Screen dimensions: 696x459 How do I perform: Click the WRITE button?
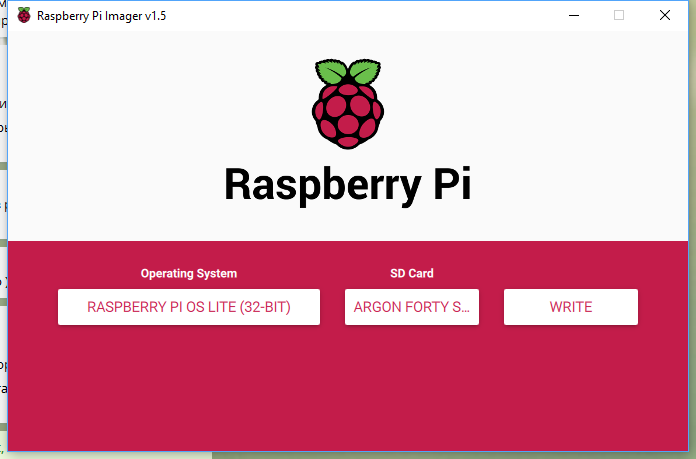tap(571, 307)
